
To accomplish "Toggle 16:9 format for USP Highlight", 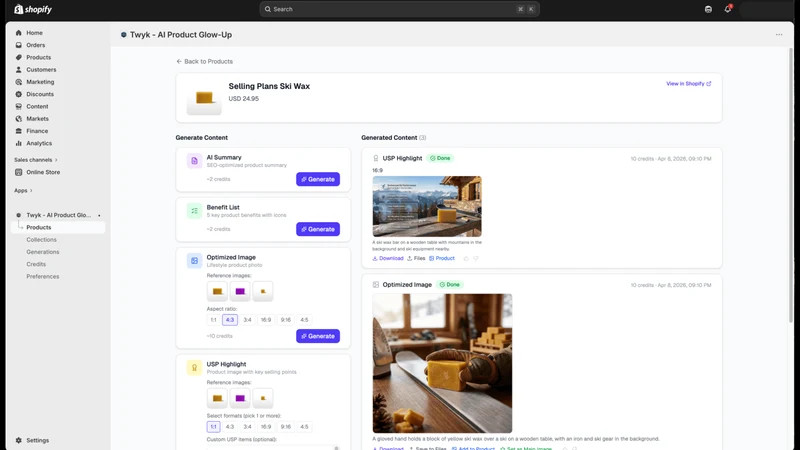I will point(266,427).
